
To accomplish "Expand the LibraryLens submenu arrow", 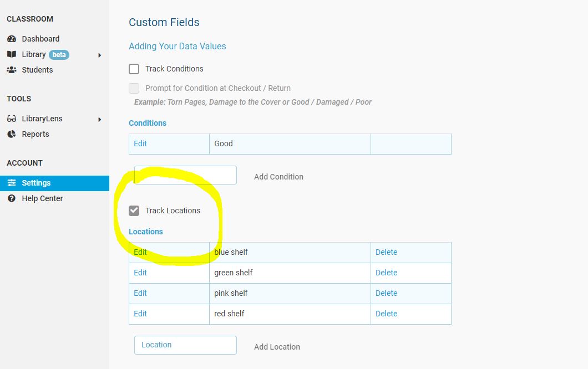I will [x=100, y=118].
